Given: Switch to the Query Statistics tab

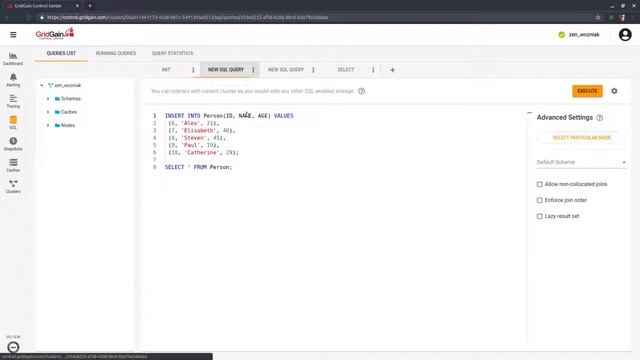Looking at the screenshot, I should pos(173,53).
